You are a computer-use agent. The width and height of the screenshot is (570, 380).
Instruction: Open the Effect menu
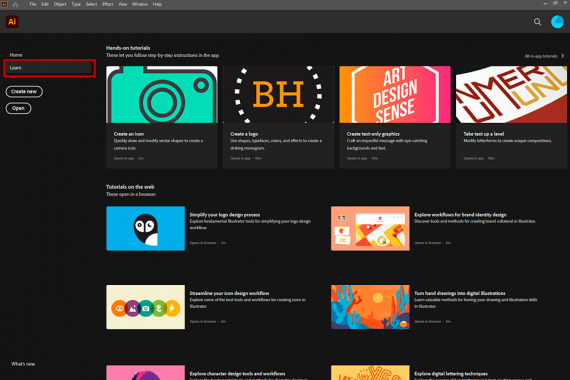point(108,4)
